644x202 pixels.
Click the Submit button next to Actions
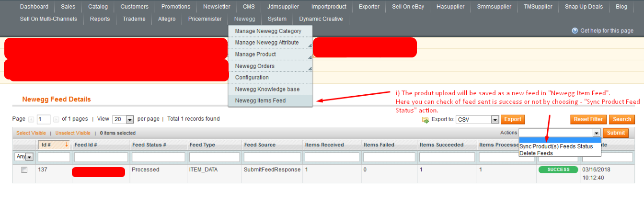[616, 133]
